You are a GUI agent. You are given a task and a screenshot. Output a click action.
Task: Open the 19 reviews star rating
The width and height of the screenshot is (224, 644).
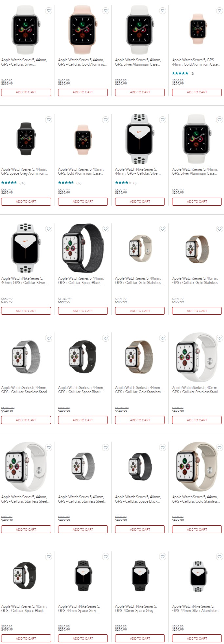point(70,183)
